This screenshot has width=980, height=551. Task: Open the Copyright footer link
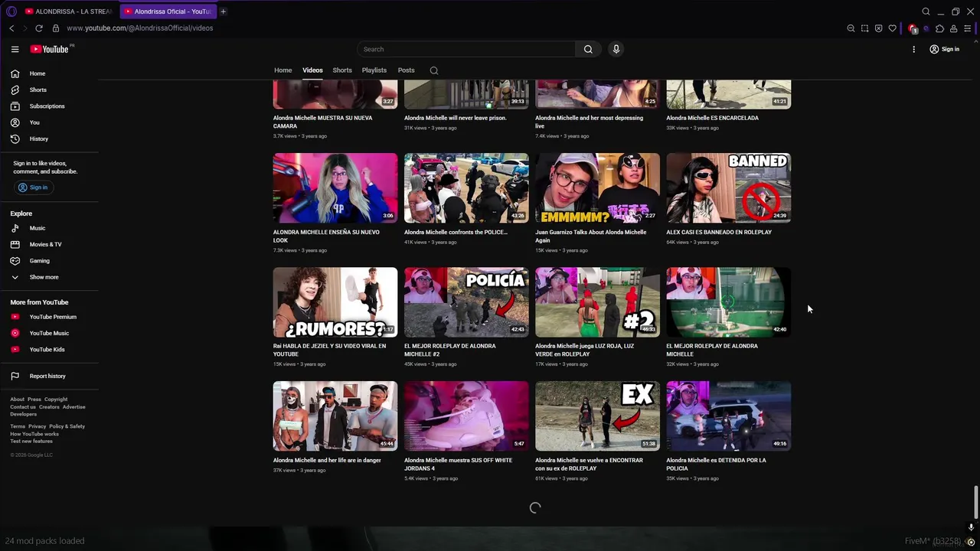tap(56, 399)
